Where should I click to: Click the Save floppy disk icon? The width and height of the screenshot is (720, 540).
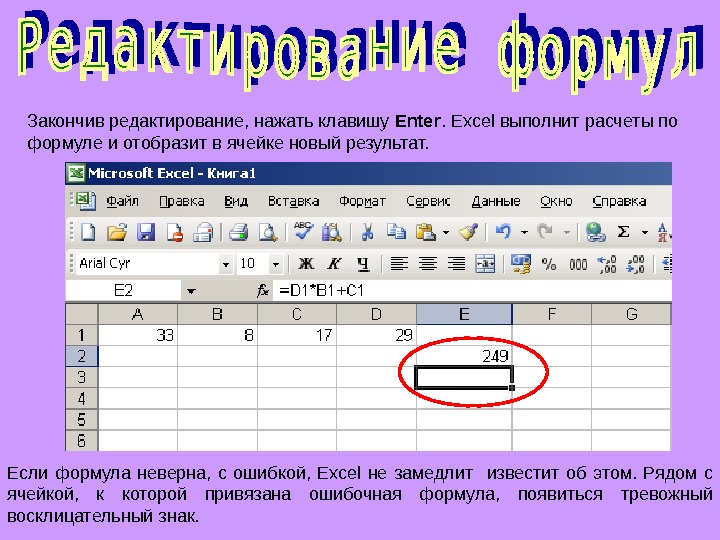pyautogui.click(x=146, y=232)
